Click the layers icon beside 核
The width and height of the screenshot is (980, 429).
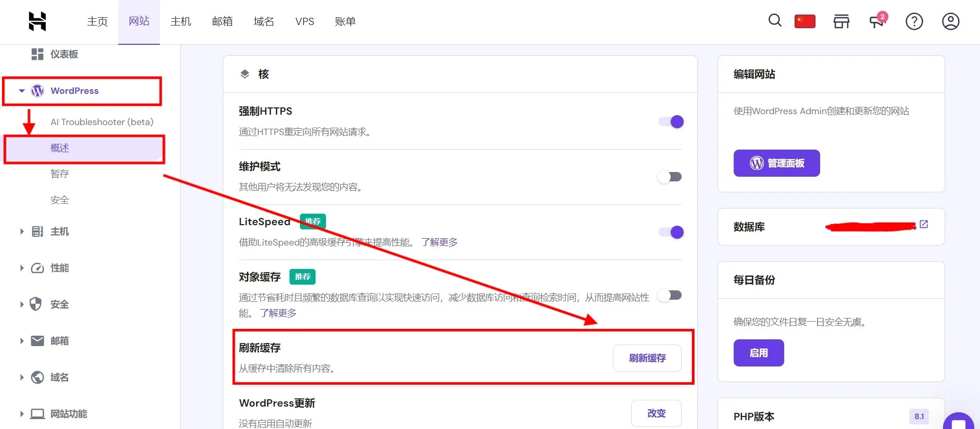click(245, 74)
